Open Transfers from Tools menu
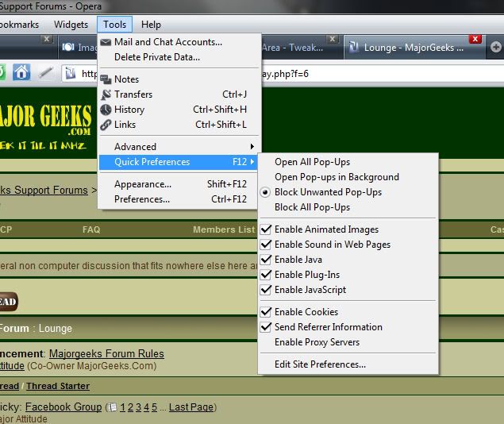This screenshot has width=504, height=424. (133, 94)
